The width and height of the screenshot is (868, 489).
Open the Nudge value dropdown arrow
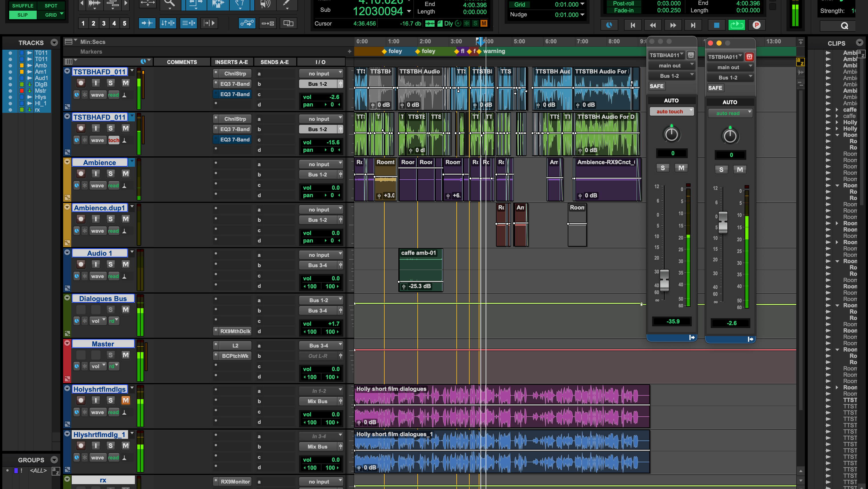(x=582, y=15)
